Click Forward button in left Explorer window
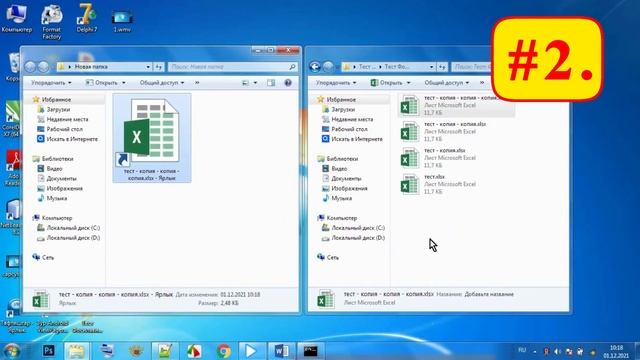 click(x=43, y=67)
